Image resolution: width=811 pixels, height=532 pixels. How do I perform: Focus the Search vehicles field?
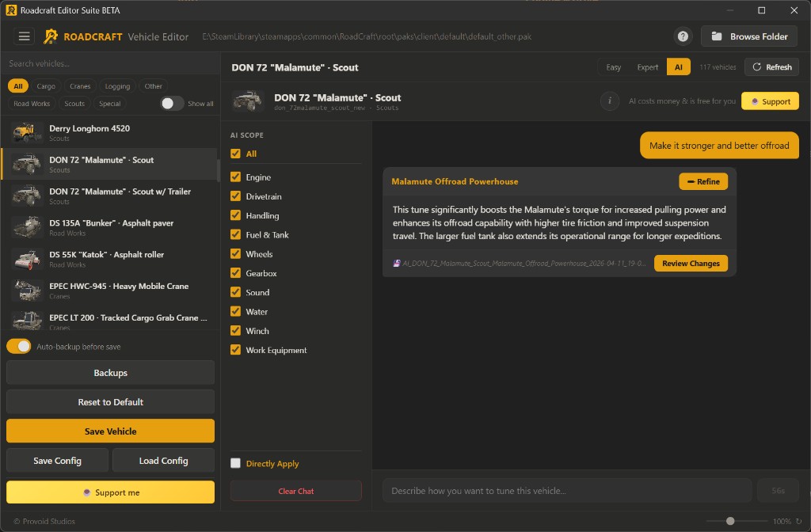coord(111,63)
